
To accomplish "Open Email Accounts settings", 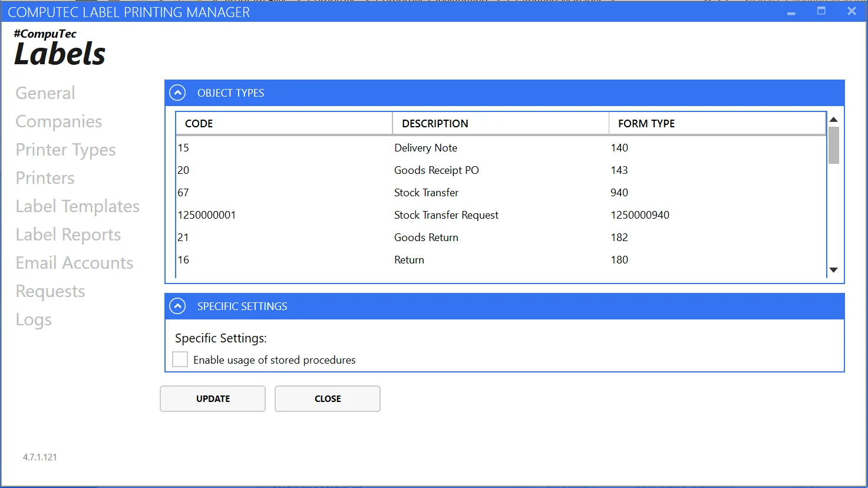I will coord(75,263).
